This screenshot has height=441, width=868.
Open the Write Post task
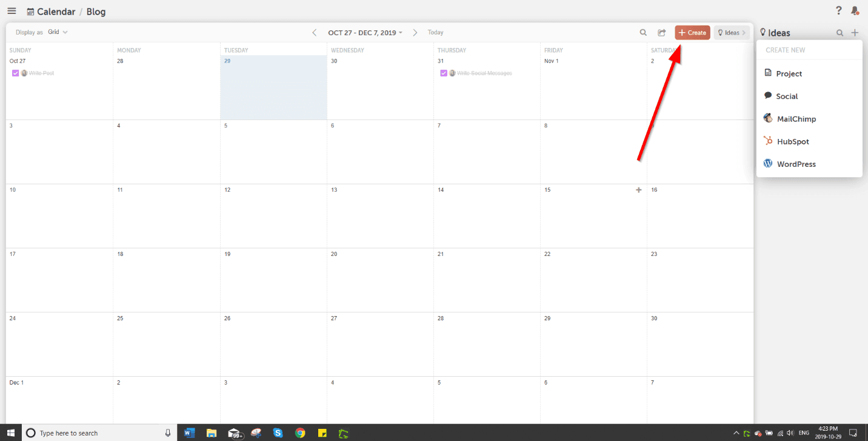point(41,73)
